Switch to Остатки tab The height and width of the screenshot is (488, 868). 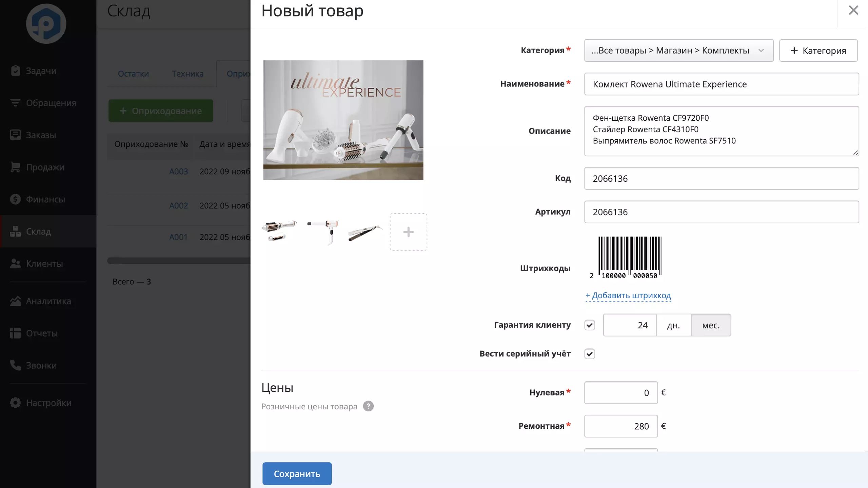(133, 74)
